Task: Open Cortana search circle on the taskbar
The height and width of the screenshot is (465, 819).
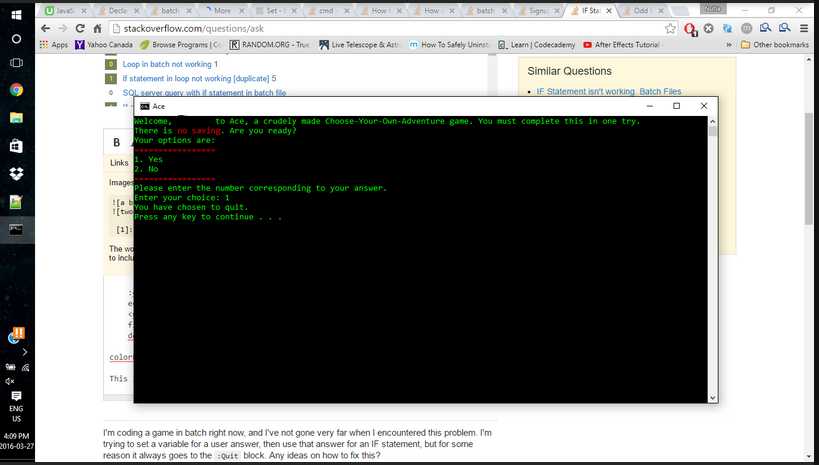Action: (16, 39)
